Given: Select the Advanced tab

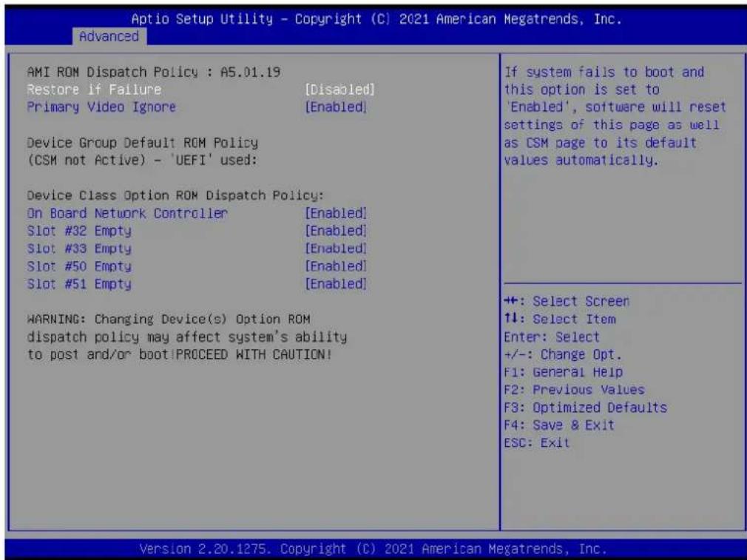Looking at the screenshot, I should [x=109, y=36].
